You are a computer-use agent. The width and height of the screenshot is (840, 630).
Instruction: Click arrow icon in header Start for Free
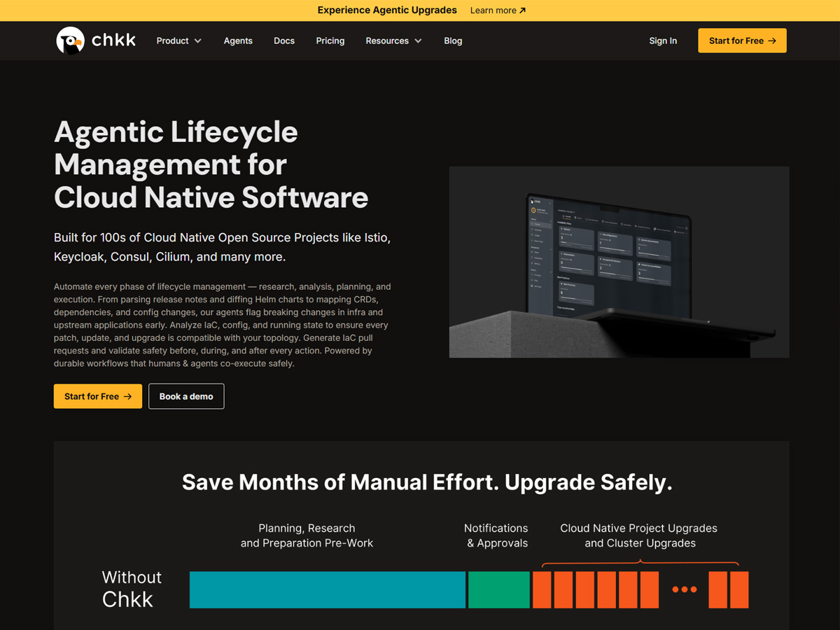[772, 41]
